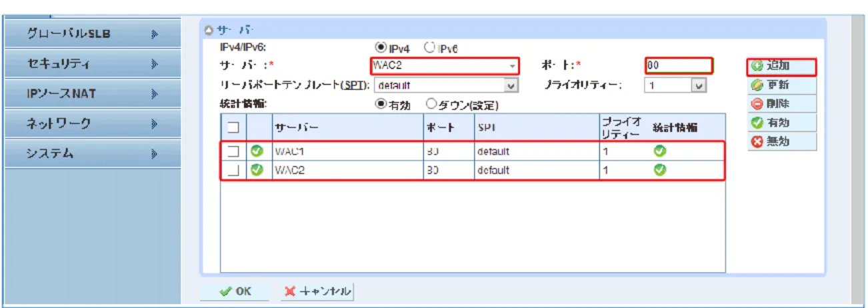868x308 pixels.
Task: Expand the arrow beside IPソースNAT
Action: (x=155, y=95)
